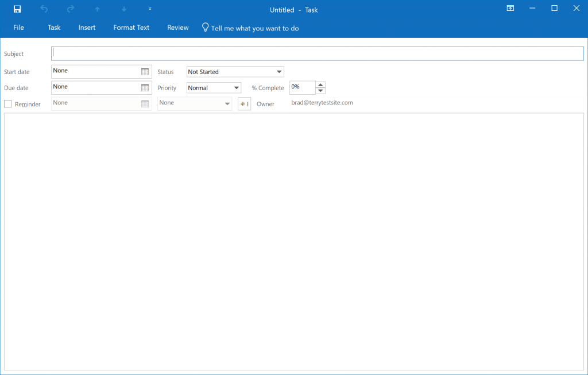Switch to the Review tab
The image size is (588, 375).
pyautogui.click(x=177, y=27)
